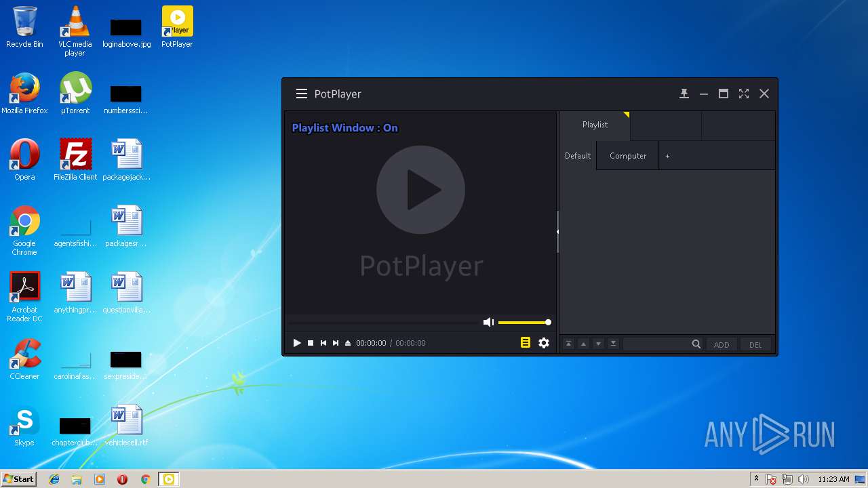Select the Computer playlist tab

(x=628, y=156)
